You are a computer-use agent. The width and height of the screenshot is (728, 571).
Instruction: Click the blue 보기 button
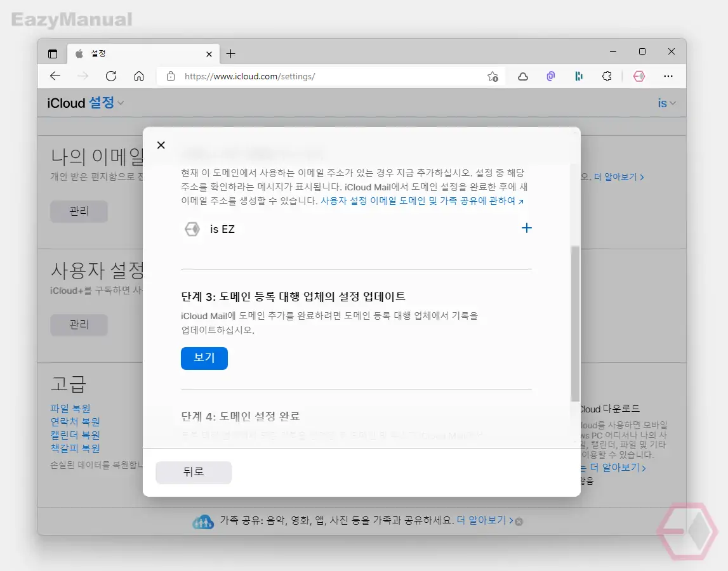click(x=204, y=358)
